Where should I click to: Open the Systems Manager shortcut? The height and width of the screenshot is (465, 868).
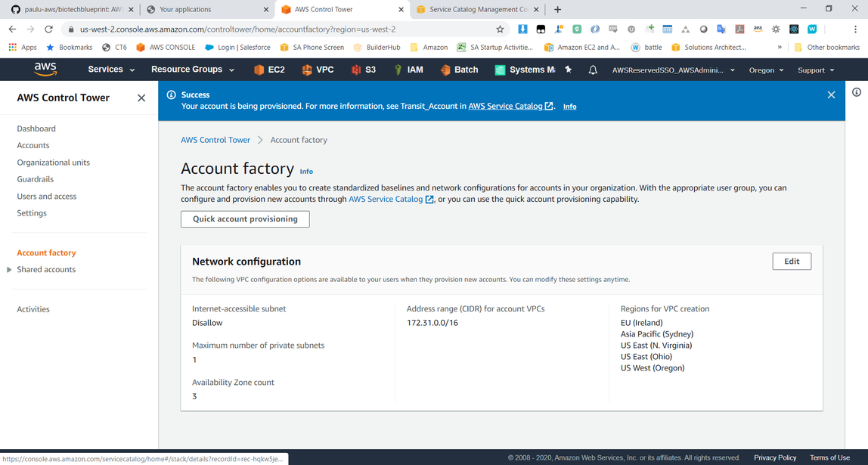(x=525, y=70)
